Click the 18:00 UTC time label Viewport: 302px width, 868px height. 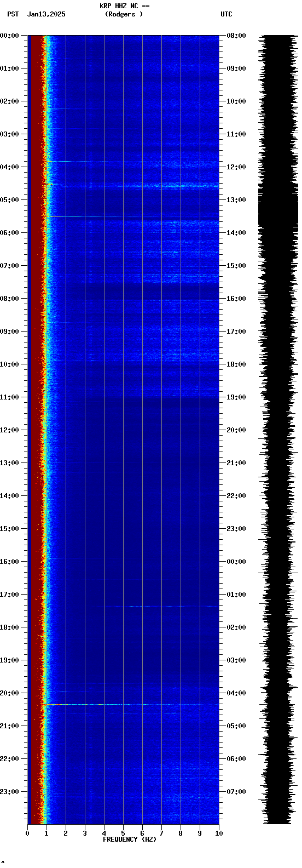236,364
